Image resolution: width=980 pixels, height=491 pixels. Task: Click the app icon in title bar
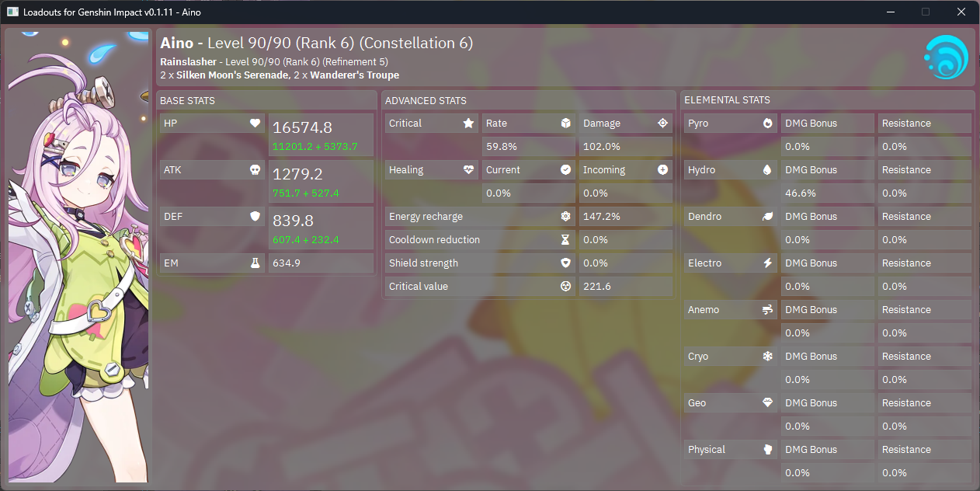12,12
